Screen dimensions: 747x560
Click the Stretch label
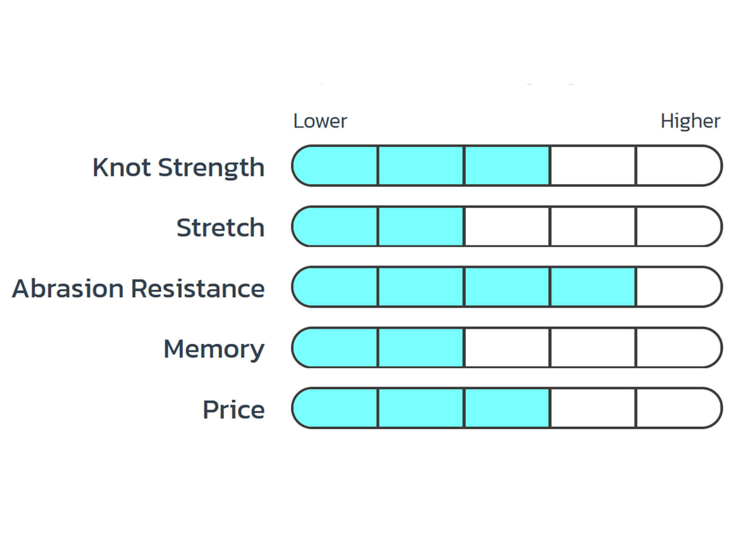click(x=220, y=228)
